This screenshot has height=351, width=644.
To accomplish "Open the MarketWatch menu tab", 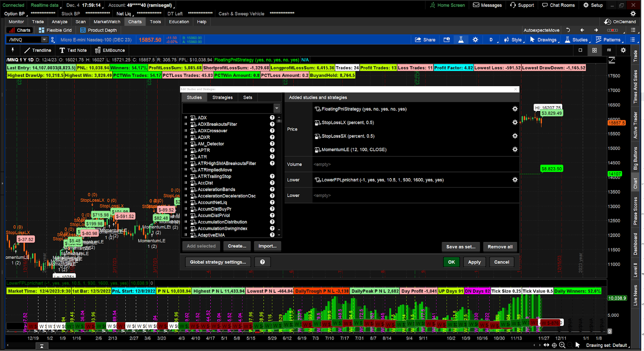I will coord(107,22).
